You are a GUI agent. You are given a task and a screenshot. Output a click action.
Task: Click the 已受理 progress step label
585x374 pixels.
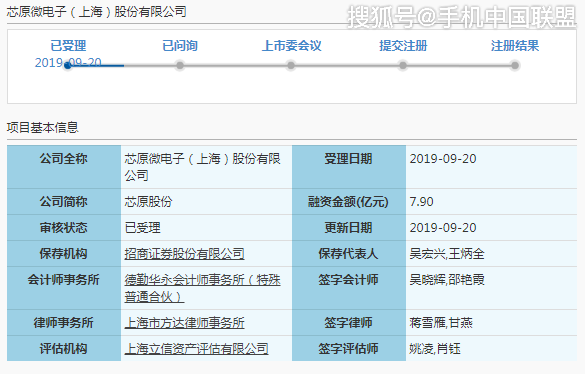(x=68, y=46)
